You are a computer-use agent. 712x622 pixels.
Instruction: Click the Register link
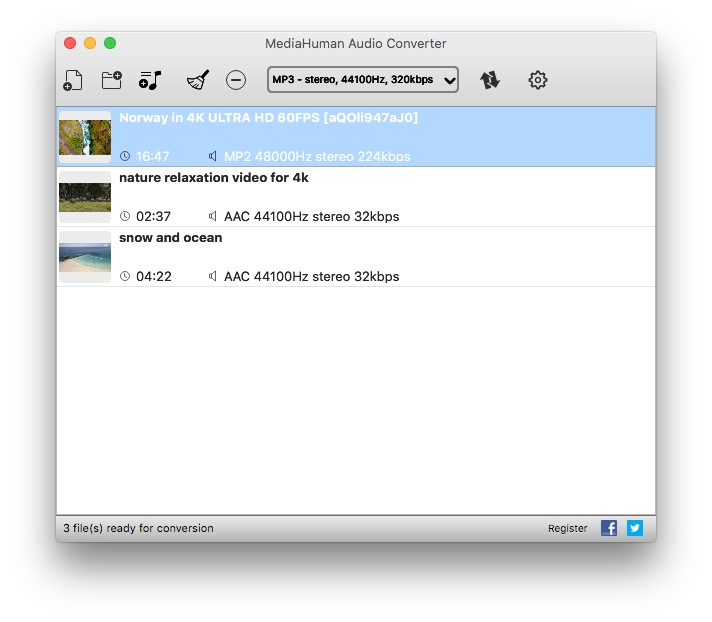(x=567, y=528)
